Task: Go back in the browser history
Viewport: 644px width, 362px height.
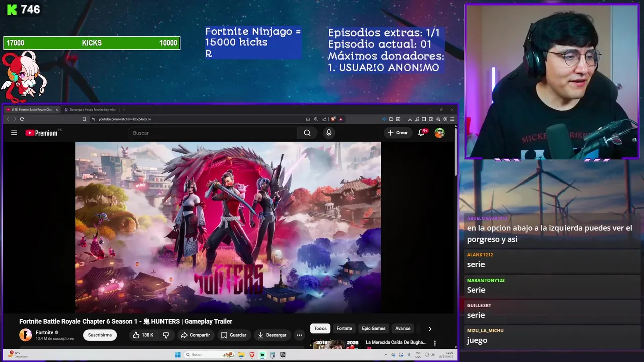Action: tap(8, 119)
